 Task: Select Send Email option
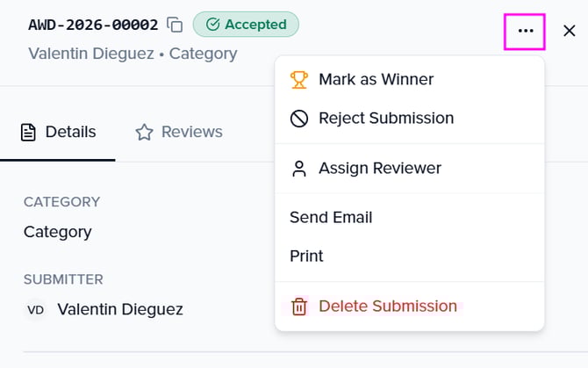(x=331, y=217)
